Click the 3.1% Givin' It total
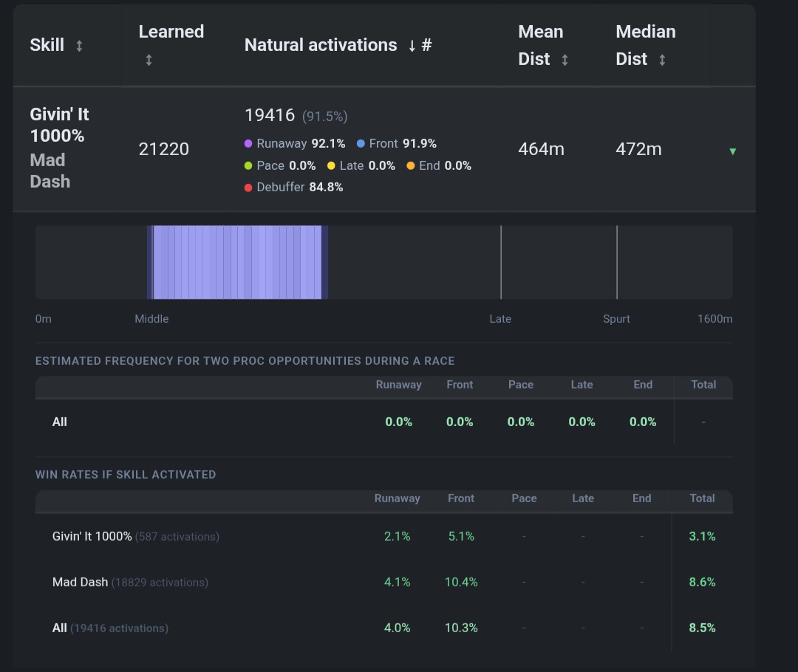Image resolution: width=798 pixels, height=672 pixels. 703,537
